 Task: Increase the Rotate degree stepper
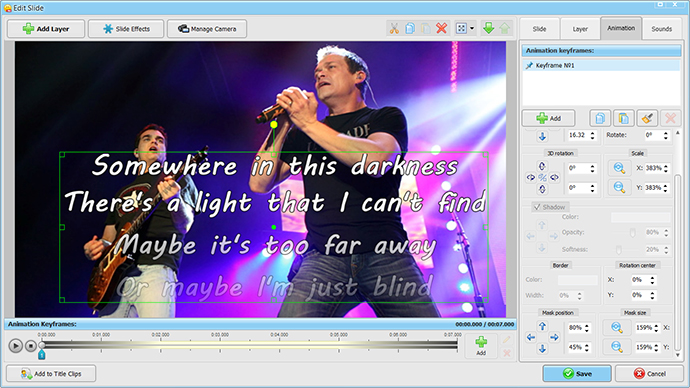point(666,133)
